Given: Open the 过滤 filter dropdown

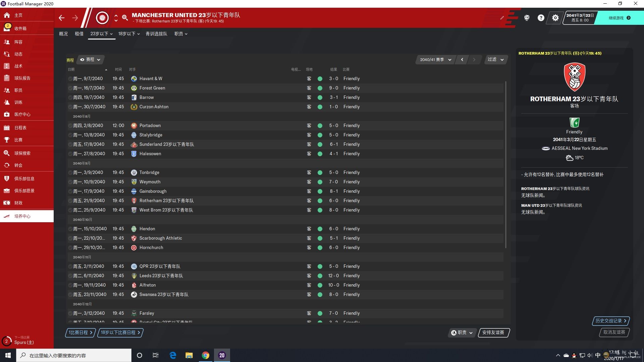Looking at the screenshot, I should tap(496, 59).
